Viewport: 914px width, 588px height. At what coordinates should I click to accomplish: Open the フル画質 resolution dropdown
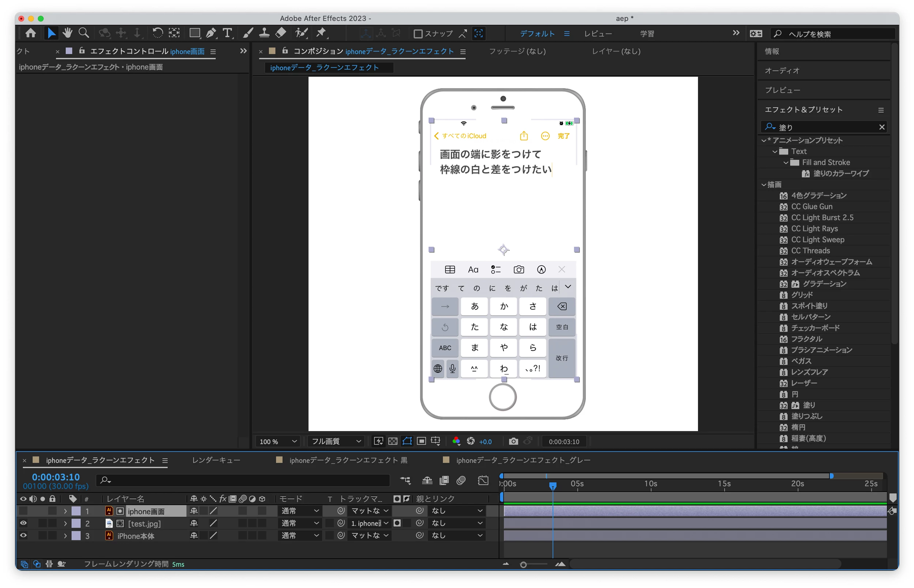point(336,441)
